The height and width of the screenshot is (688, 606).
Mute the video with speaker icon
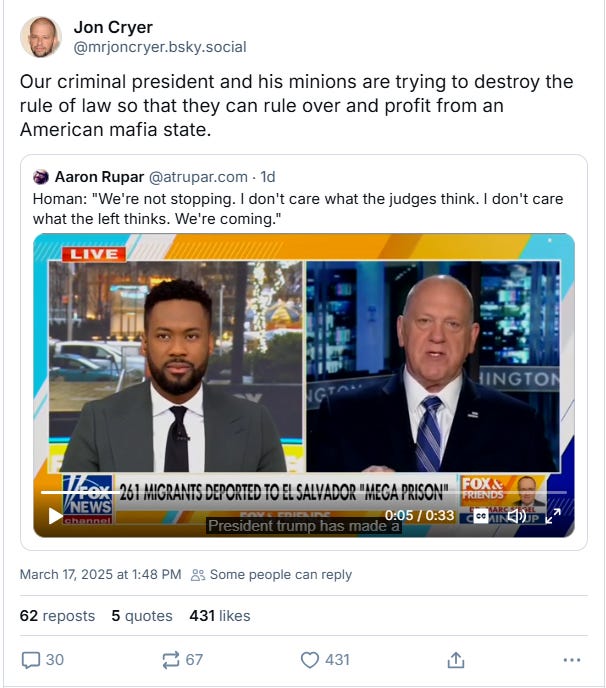tap(516, 516)
